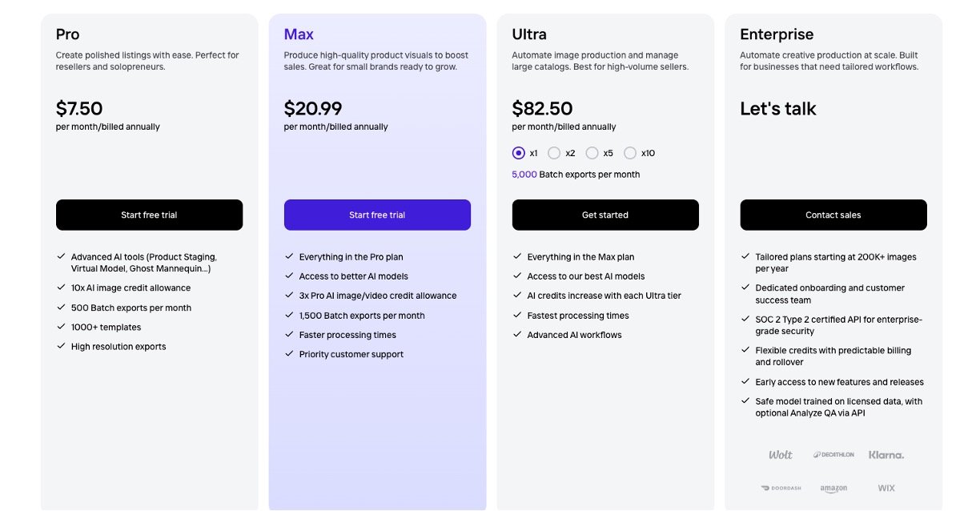The height and width of the screenshot is (511, 980).
Task: Click checkmark next to Priority customer support
Action: pyautogui.click(x=289, y=354)
